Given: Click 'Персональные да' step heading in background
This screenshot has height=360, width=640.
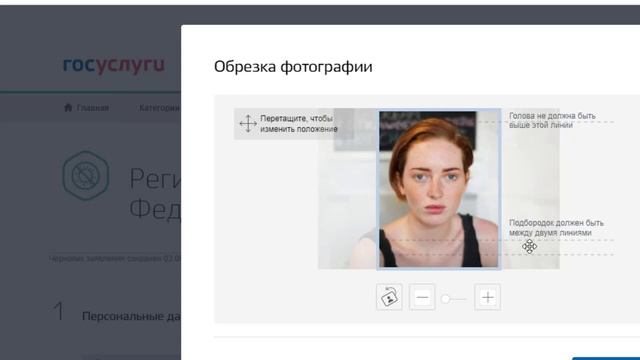Looking at the screenshot, I should pyautogui.click(x=131, y=316).
